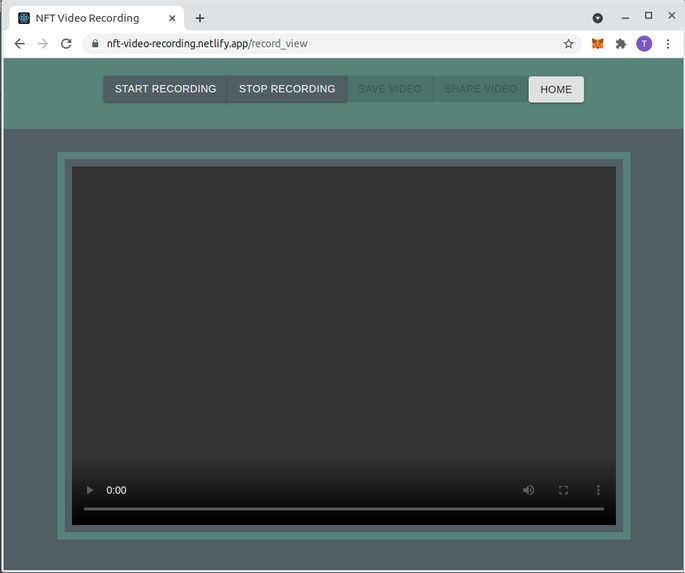Viewport: 685px width, 573px height.
Task: Open a new browser tab
Action: coord(200,18)
